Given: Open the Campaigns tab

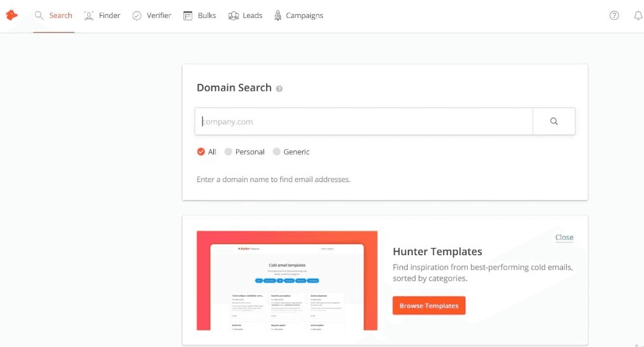Looking at the screenshot, I should click(299, 15).
